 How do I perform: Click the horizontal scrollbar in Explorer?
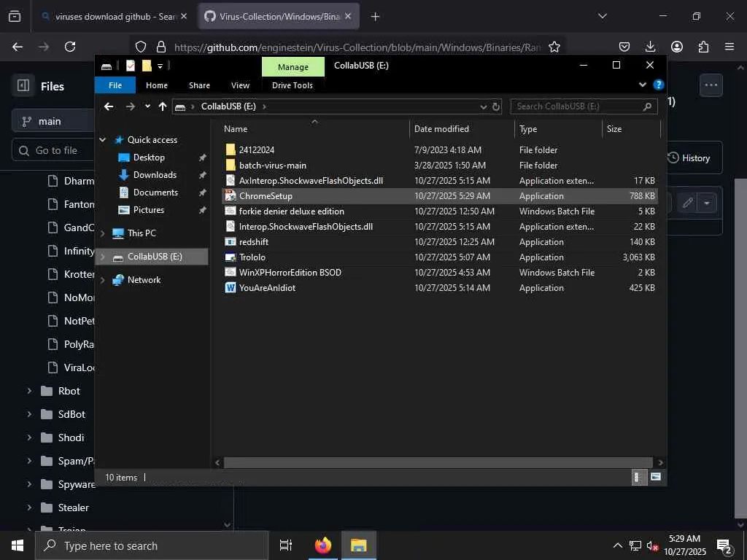(x=438, y=462)
